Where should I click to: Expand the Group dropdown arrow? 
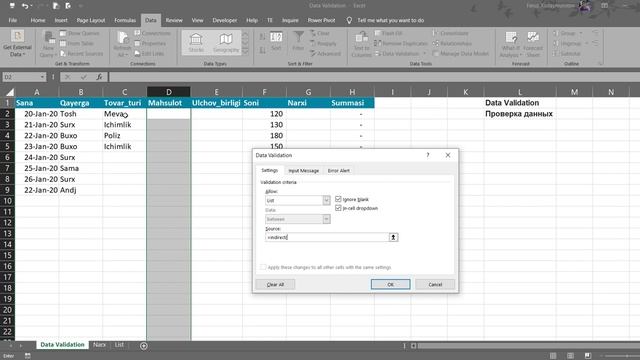(581, 33)
